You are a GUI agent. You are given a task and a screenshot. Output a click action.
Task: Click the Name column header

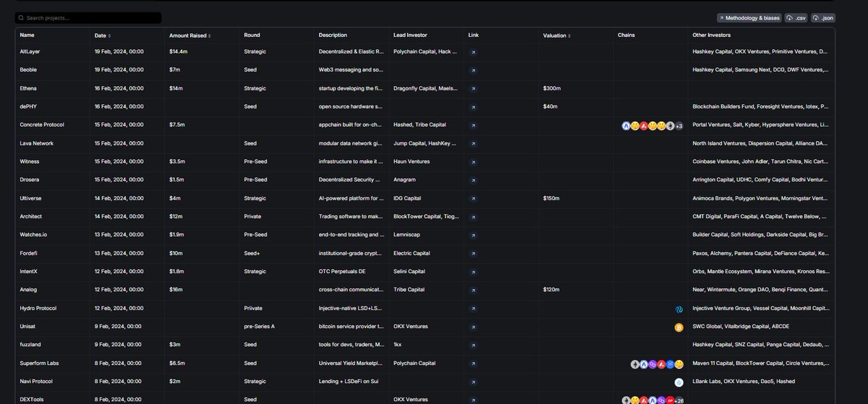(27, 35)
